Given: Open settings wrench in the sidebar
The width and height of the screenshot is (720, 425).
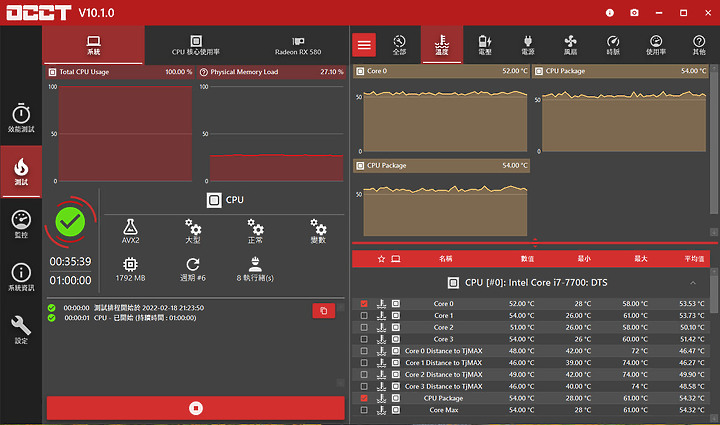Looking at the screenshot, I should 21,330.
